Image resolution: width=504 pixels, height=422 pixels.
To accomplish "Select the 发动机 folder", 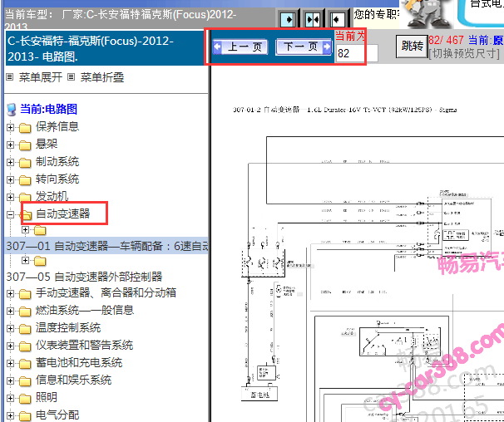I will (52, 196).
